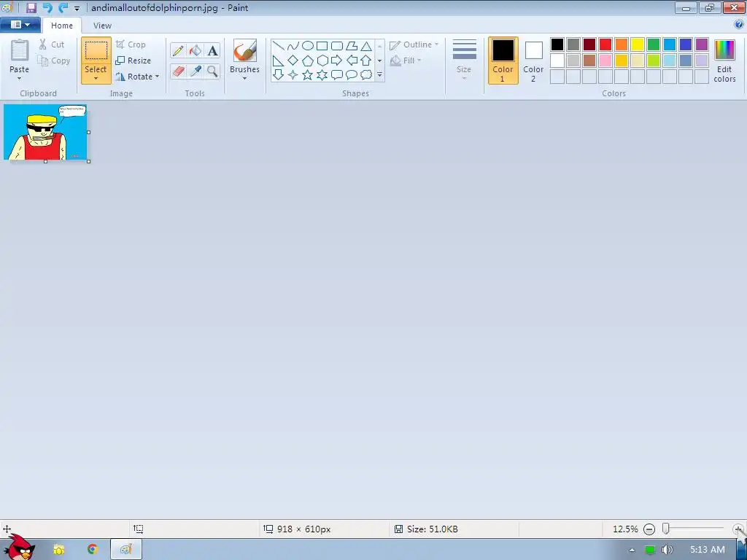Viewport: 747px width, 560px height.
Task: Click the volume speaker tray icon
Action: (668, 550)
